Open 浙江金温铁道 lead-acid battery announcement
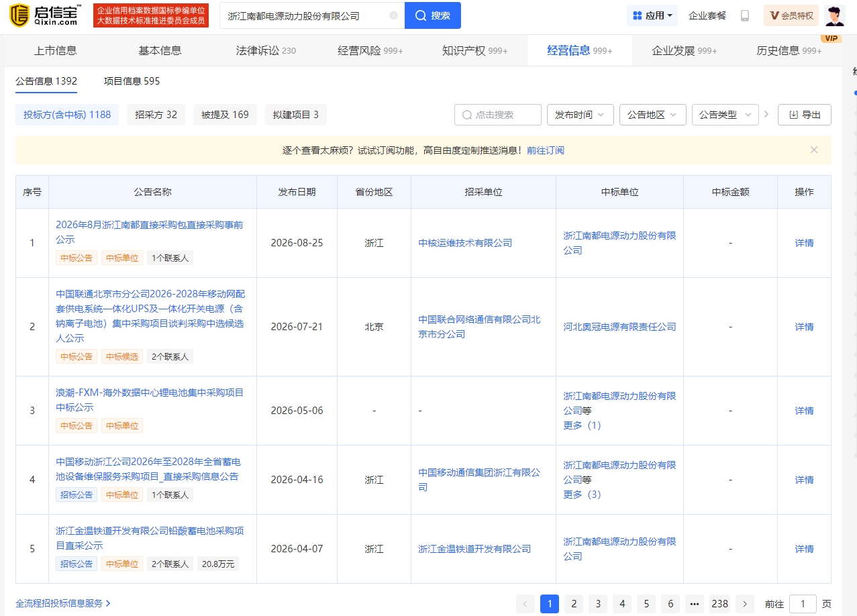857x616 pixels. pos(150,538)
